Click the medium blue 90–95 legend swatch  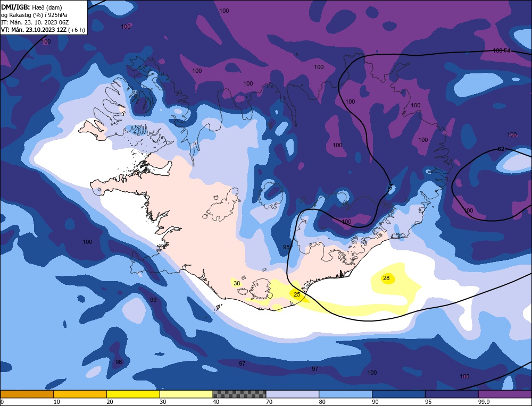pyautogui.click(x=398, y=394)
